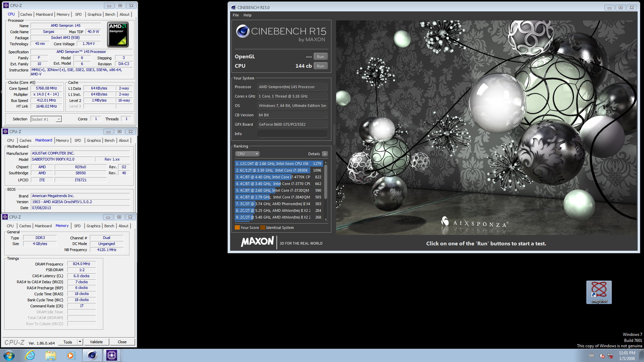This screenshot has height=362, width=644.
Task: Click the Tools button in CPU-Z
Action: [68, 342]
